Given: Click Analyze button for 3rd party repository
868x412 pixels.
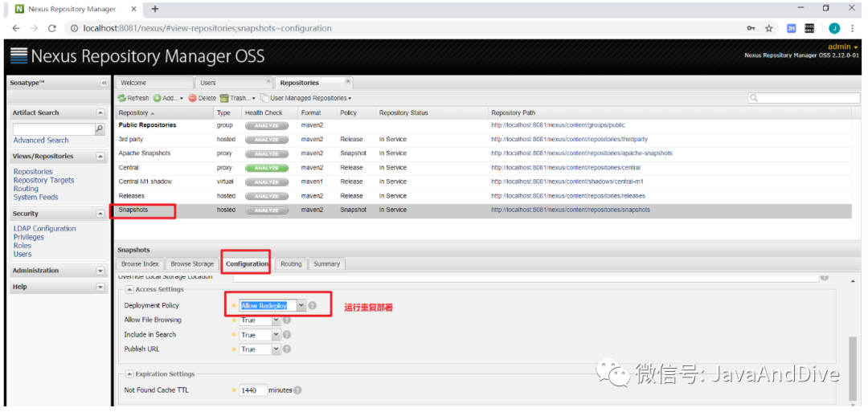Looking at the screenshot, I should pyautogui.click(x=267, y=140).
